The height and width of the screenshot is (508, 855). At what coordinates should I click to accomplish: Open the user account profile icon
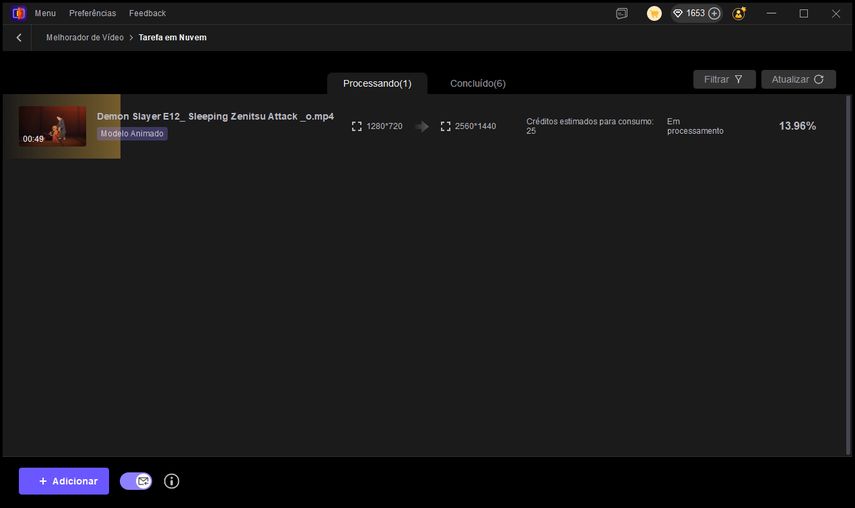(739, 14)
